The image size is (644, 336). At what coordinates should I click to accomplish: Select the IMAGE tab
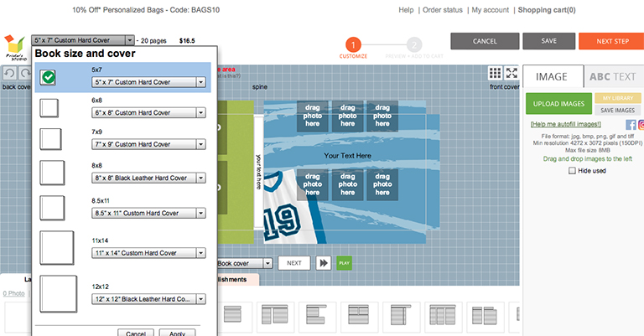point(551,76)
